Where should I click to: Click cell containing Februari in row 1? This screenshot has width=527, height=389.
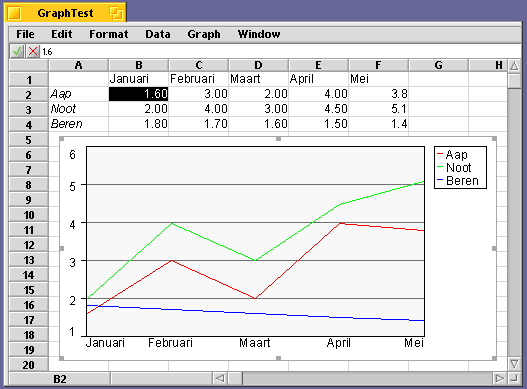click(x=199, y=79)
